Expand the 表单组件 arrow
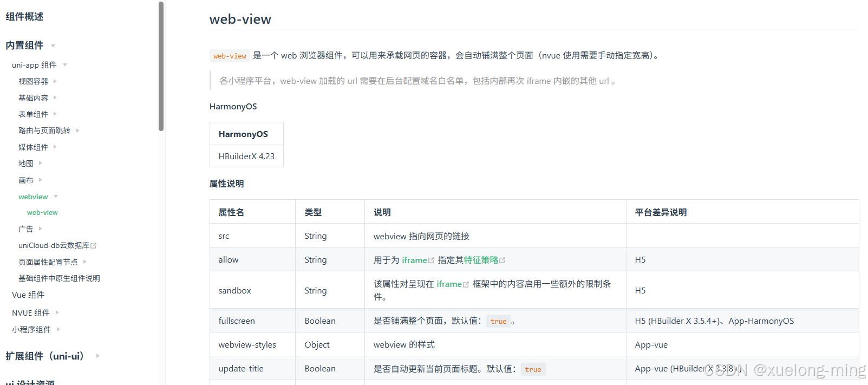Viewport: 868px width, 385px height. coord(55,114)
